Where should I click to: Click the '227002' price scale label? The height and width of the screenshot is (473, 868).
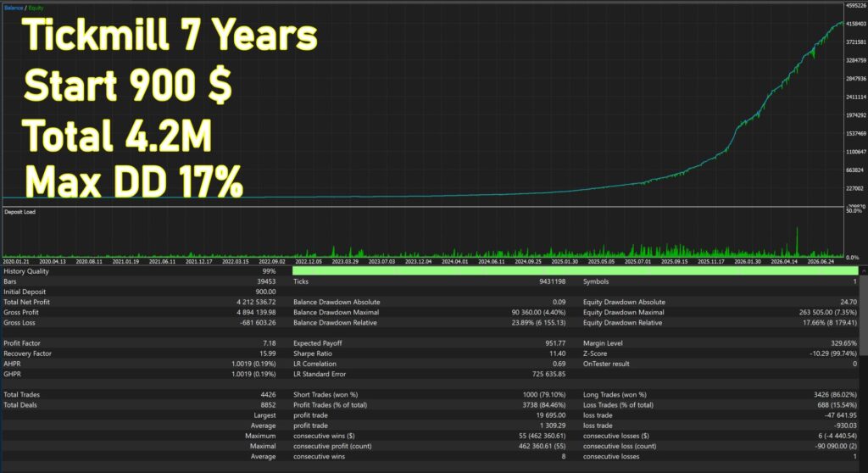tap(854, 188)
